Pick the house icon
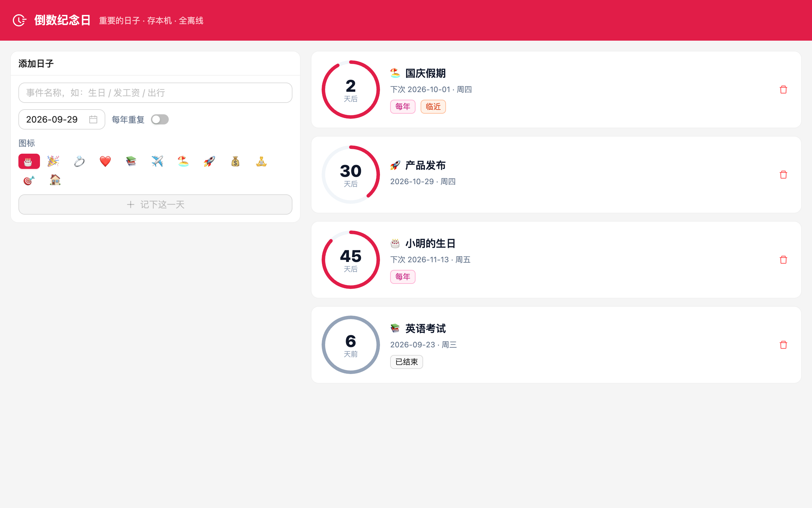The width and height of the screenshot is (812, 508). (x=55, y=180)
